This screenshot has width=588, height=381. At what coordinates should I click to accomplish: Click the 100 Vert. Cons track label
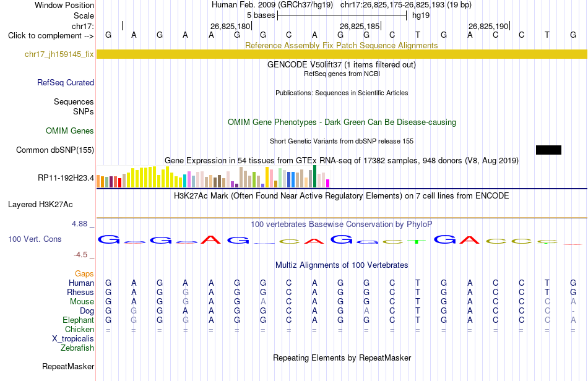[x=35, y=239]
